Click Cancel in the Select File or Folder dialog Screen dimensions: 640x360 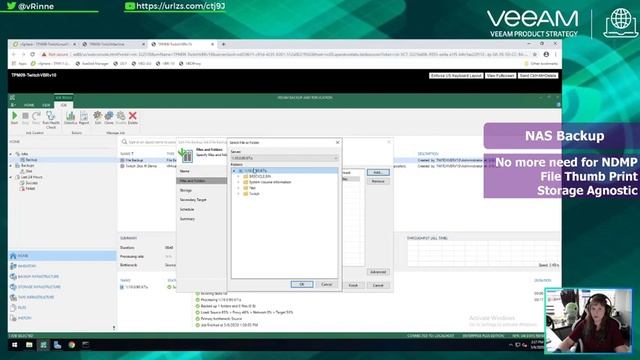327,284
